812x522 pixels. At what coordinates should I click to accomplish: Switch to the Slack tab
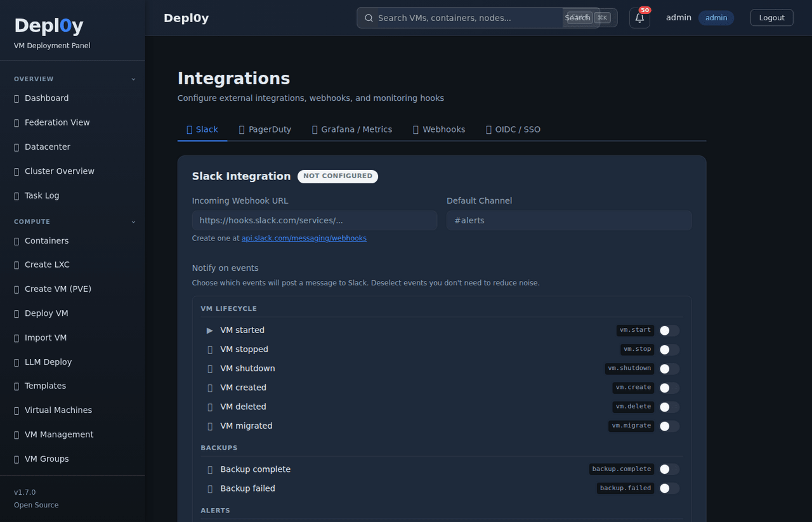pos(202,129)
